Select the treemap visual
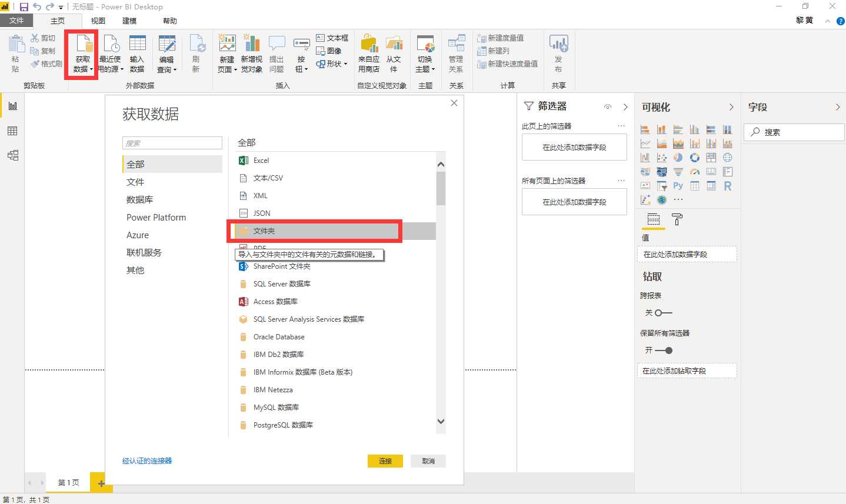Image resolution: width=846 pixels, height=504 pixels. [x=711, y=157]
